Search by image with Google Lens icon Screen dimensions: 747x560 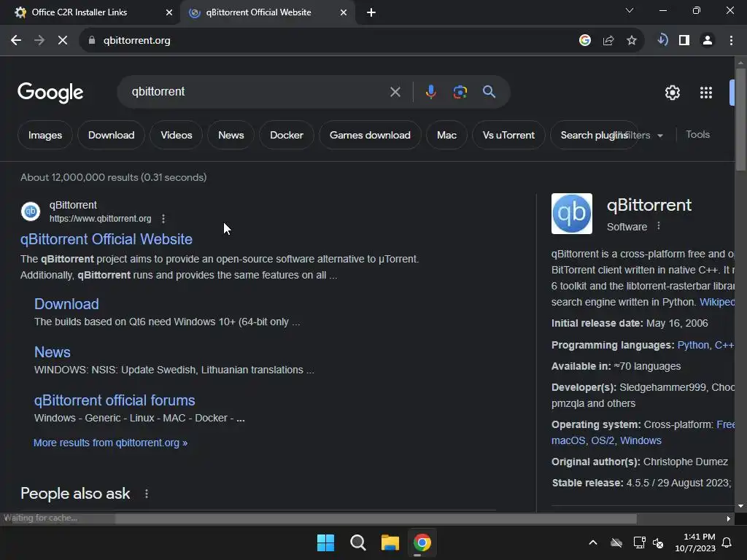point(460,92)
